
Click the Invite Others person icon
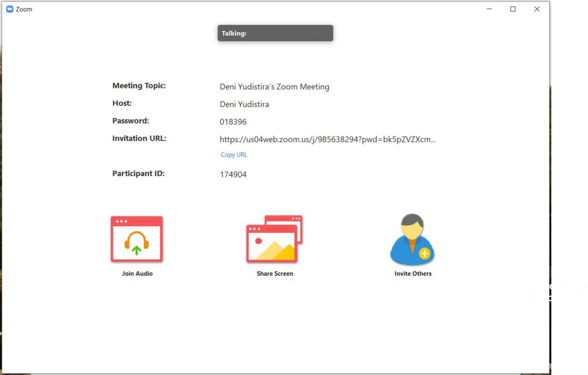pyautogui.click(x=412, y=239)
